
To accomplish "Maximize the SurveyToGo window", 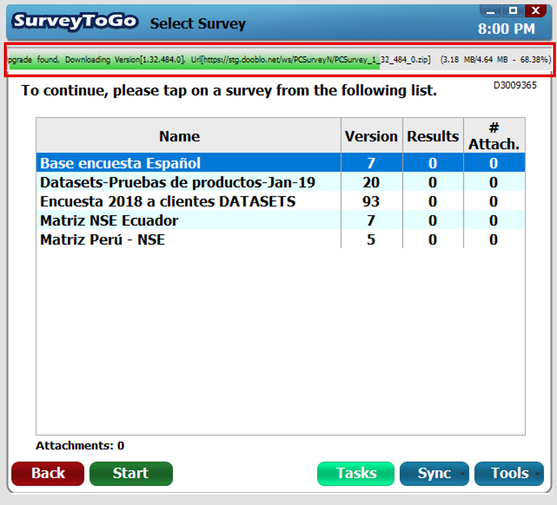I will coord(513,11).
